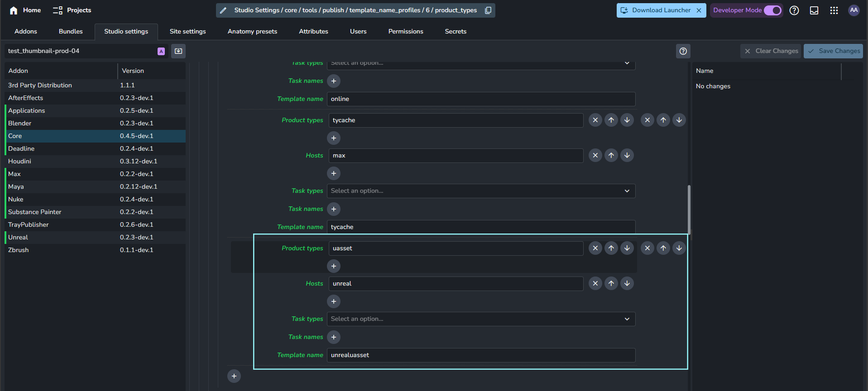Remove the unreal host entry
Screen dimensions: 868x391
coord(595,283)
